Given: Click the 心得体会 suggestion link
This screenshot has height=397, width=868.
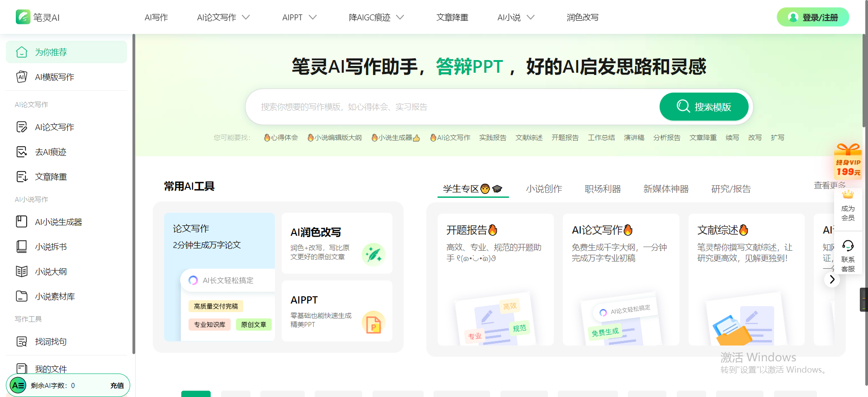Looking at the screenshot, I should click(281, 137).
